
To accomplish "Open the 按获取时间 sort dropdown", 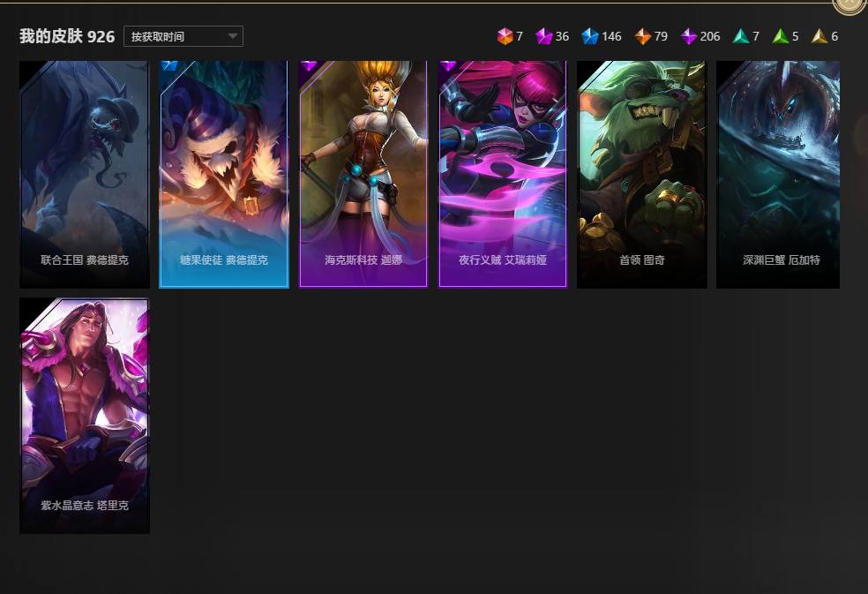I will click(x=183, y=36).
